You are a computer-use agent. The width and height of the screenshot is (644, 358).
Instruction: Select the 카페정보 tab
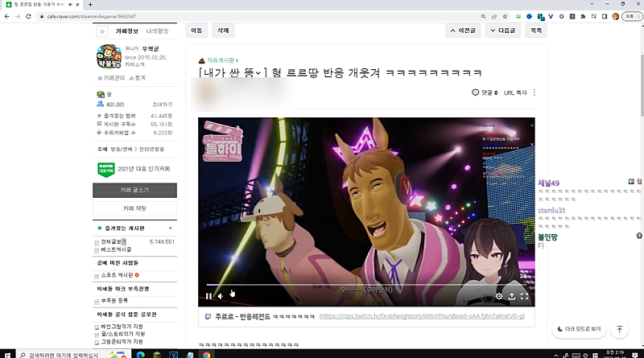pyautogui.click(x=127, y=31)
